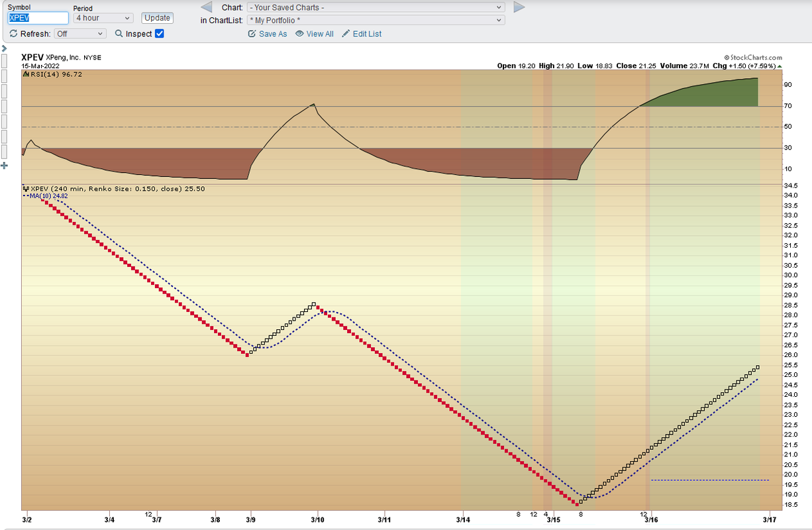Image resolution: width=812 pixels, height=530 pixels.
Task: Click the 3/14 date axis label
Action: 462,520
